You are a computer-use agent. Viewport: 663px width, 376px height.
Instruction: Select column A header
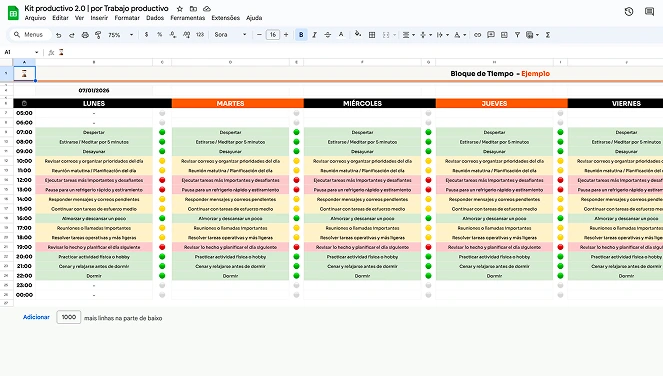(24, 62)
